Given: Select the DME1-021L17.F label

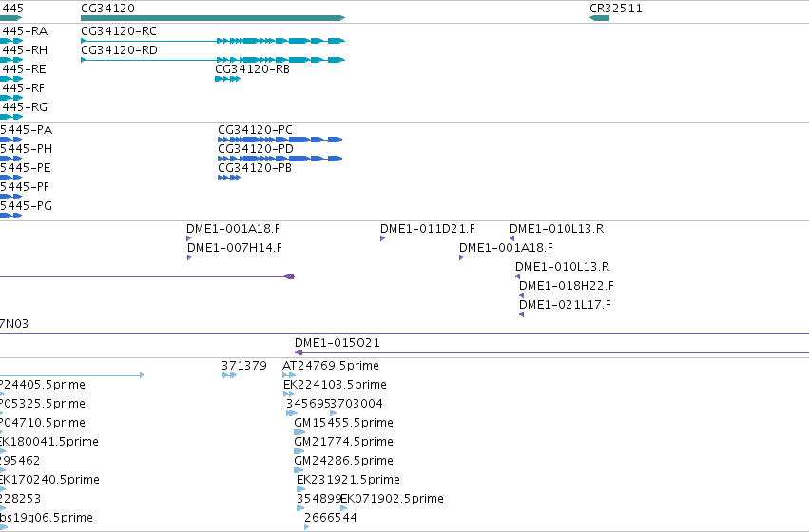Looking at the screenshot, I should coord(565,305).
